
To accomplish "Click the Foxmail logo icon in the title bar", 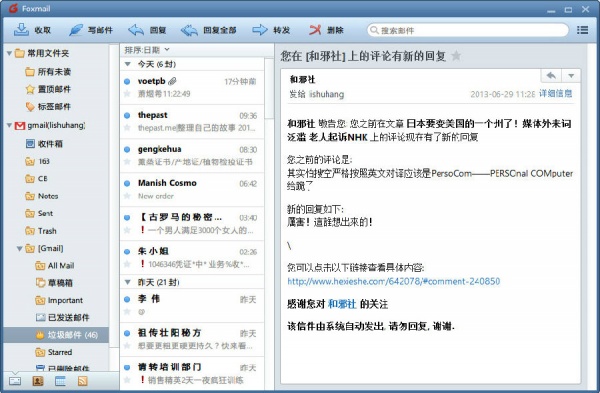I will coord(13,8).
